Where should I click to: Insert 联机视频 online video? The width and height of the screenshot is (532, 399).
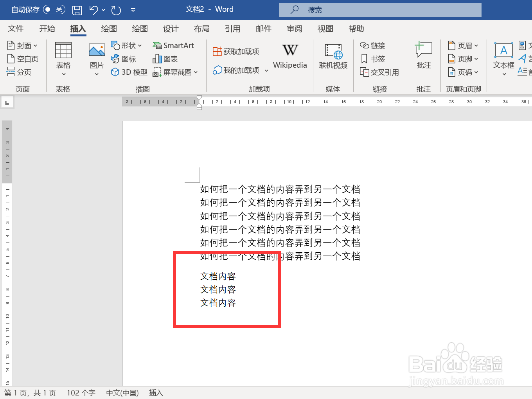click(x=333, y=57)
